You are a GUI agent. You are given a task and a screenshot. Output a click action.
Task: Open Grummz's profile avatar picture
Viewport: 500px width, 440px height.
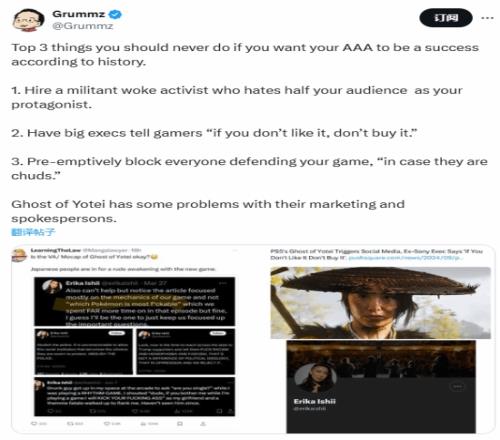point(28,20)
